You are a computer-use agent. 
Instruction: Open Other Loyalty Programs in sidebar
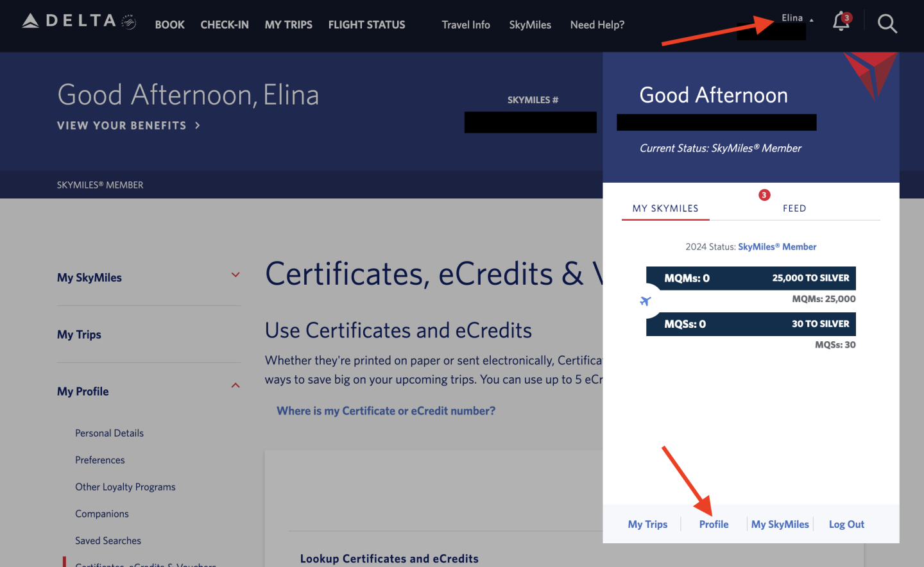click(125, 487)
